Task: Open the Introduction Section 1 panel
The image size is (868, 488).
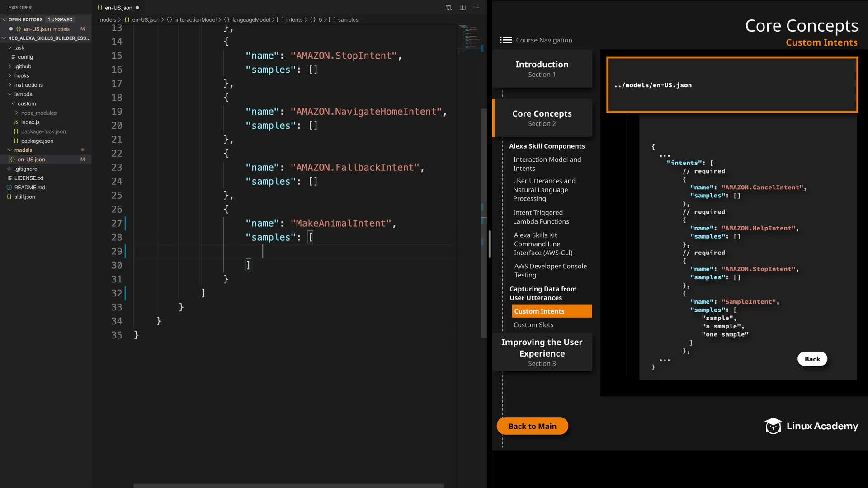Action: point(542,69)
